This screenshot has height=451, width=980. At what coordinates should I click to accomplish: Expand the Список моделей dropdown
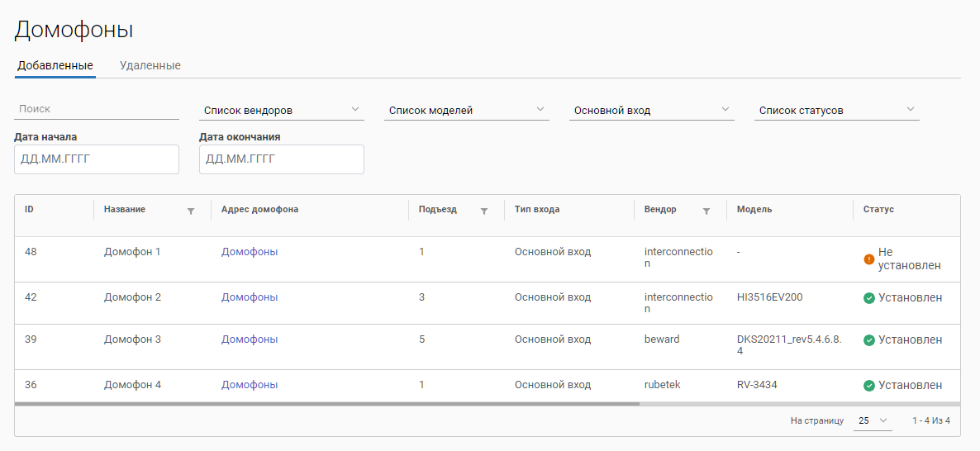point(467,110)
